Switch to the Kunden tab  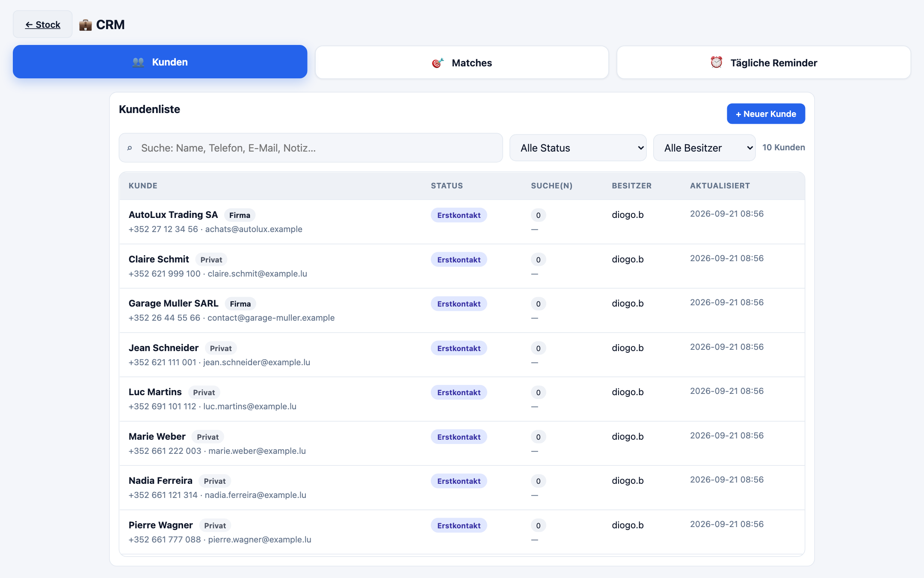click(160, 62)
